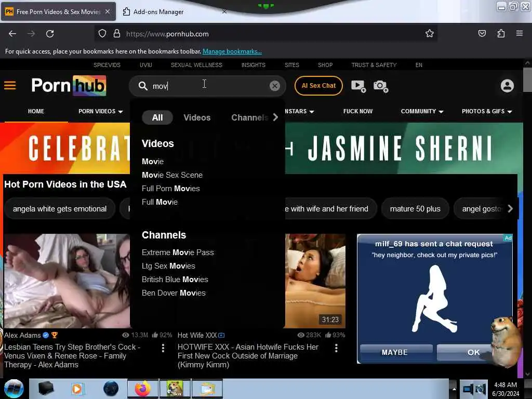This screenshot has height=399, width=532.
Task: Open the Save to Pocket icon
Action: (482, 33)
